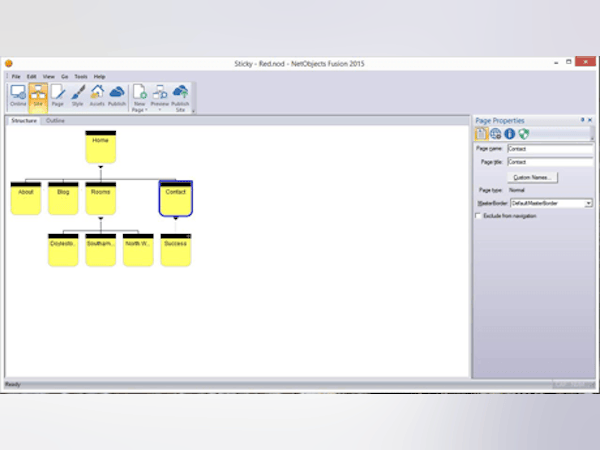600x450 pixels.
Task: Toggle Exclude from navigation checkbox
Action: 478,216
